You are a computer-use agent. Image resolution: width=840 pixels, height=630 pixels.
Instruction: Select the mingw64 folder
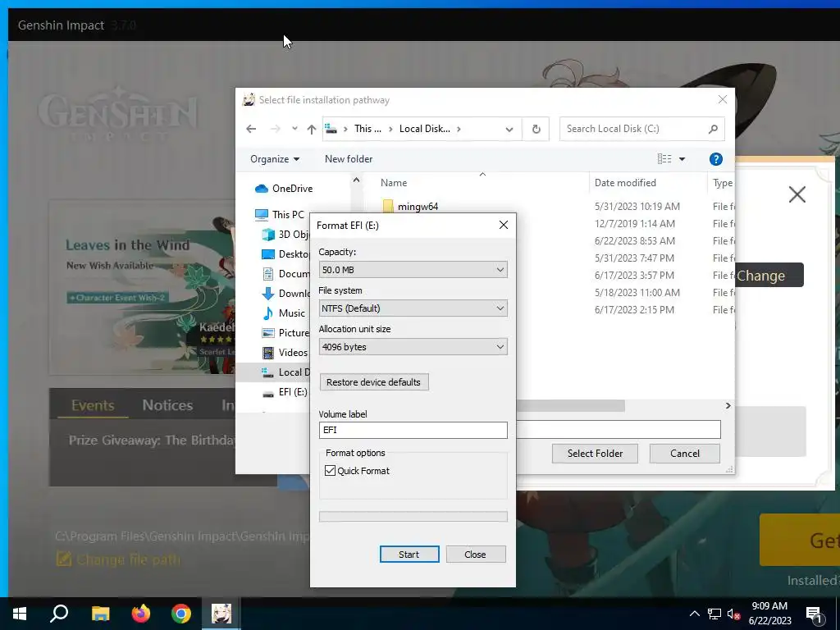pos(411,206)
